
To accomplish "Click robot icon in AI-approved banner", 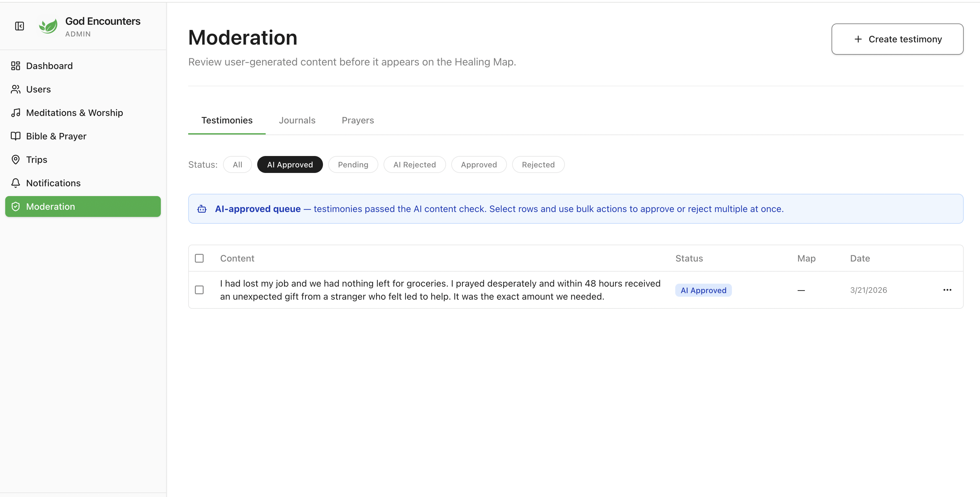I will pos(202,209).
